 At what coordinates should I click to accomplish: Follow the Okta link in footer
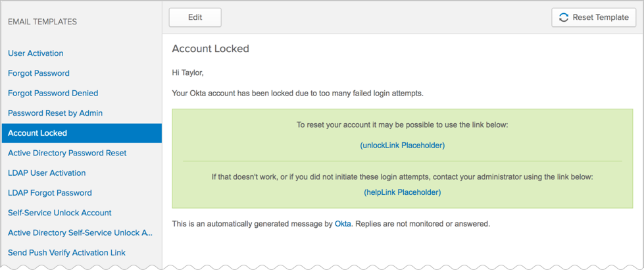pyautogui.click(x=343, y=225)
